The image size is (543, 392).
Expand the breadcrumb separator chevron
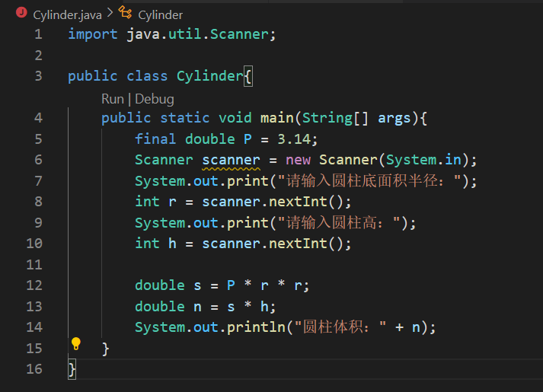pyautogui.click(x=110, y=13)
